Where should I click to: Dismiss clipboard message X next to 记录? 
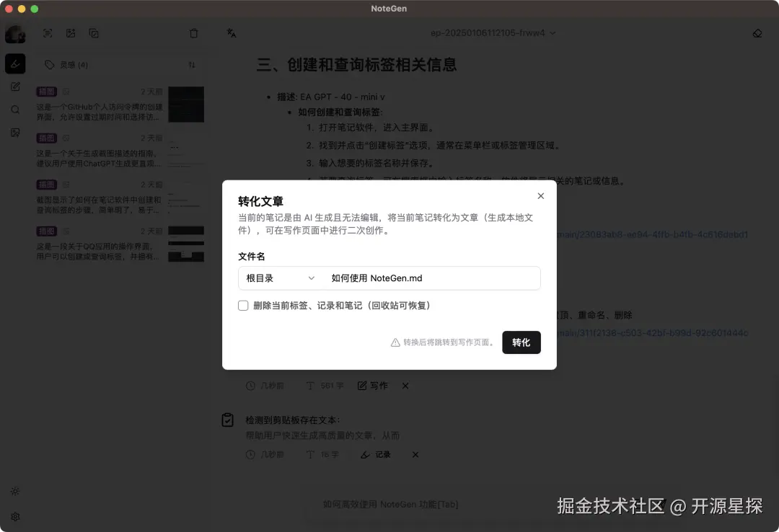coord(415,455)
